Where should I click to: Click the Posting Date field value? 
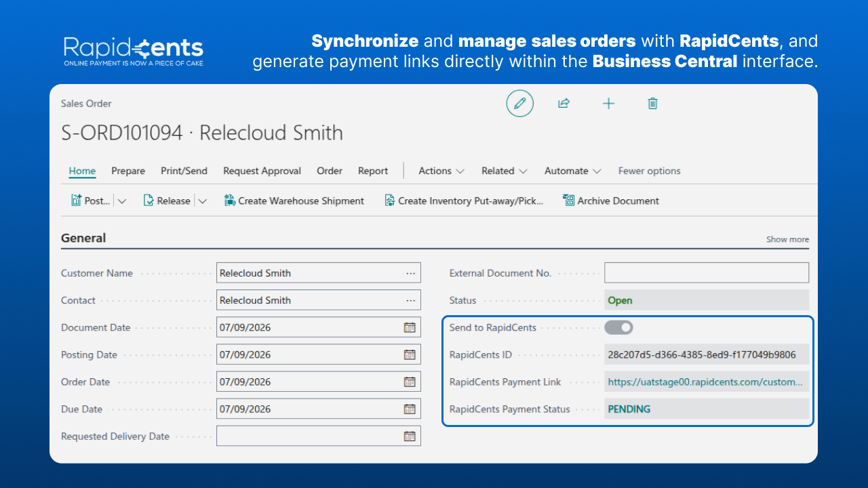(245, 354)
